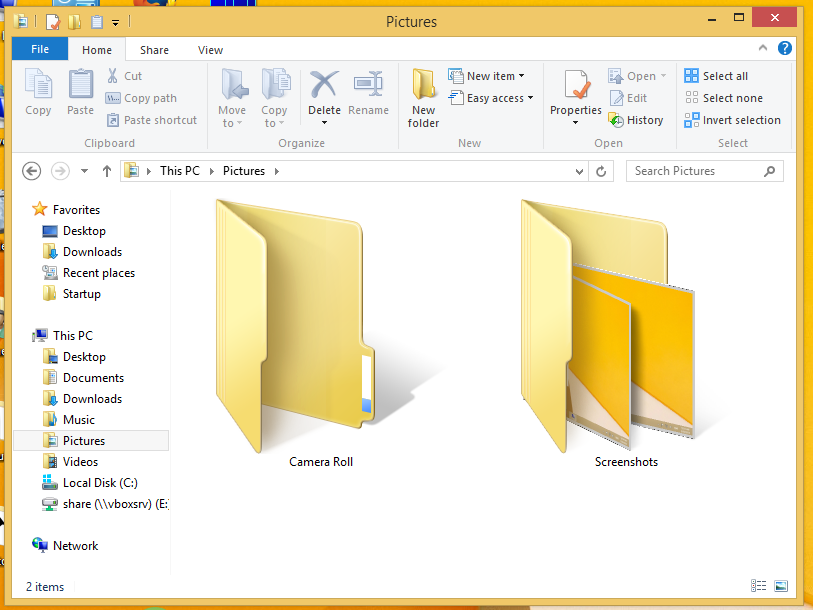Open the Move to dropdown

(x=232, y=96)
